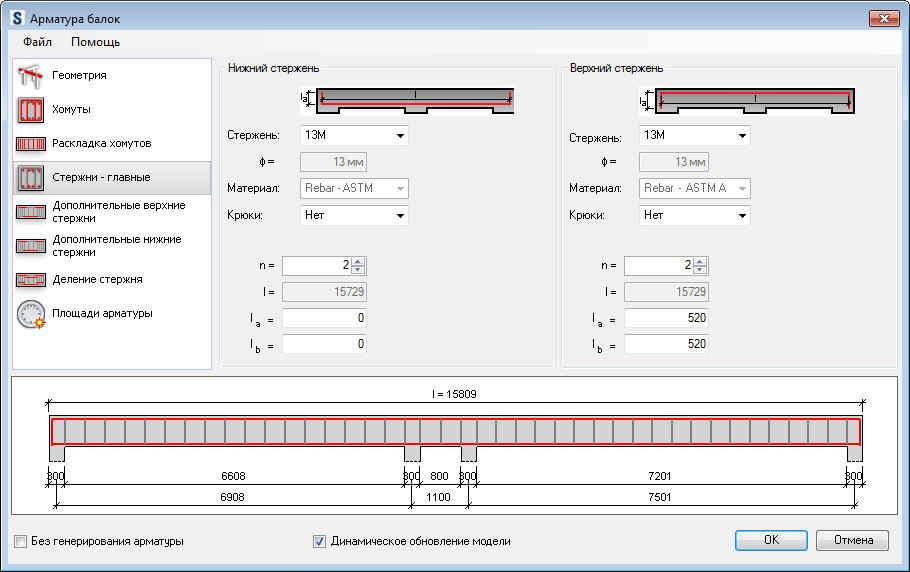This screenshot has width=910, height=572.
Task: Increase top bar n value with up arrow
Action: point(700,262)
